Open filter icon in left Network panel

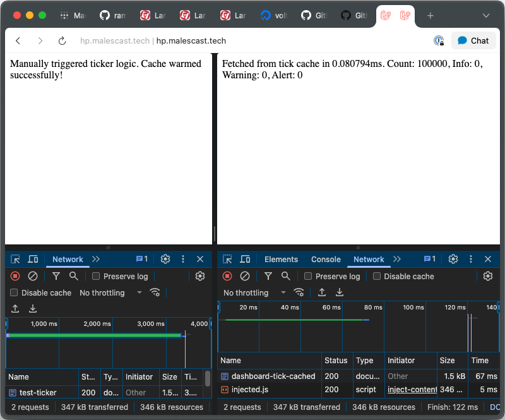tap(56, 276)
